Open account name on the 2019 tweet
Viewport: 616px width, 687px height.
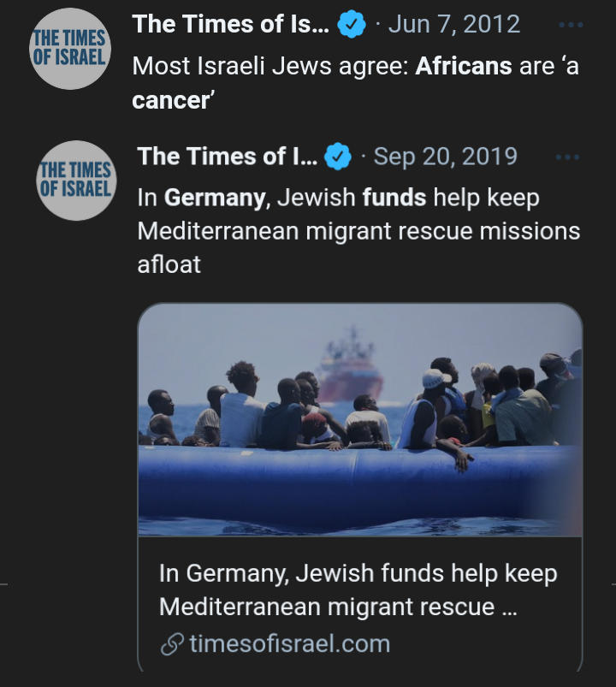(x=227, y=157)
